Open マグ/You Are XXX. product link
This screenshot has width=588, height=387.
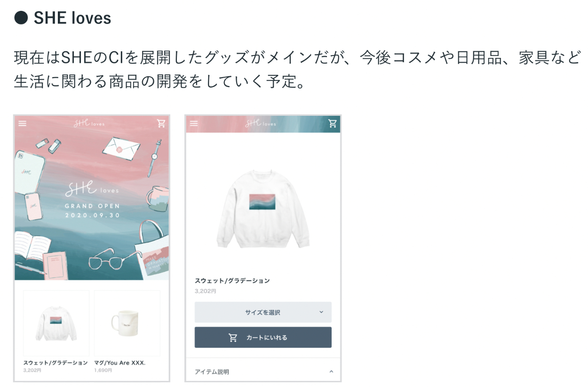point(120,363)
